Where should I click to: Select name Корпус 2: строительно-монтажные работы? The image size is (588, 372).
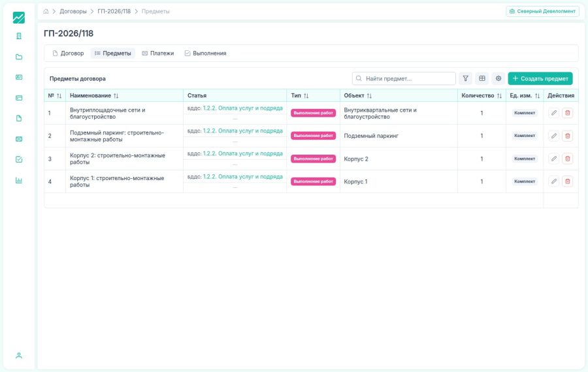118,159
